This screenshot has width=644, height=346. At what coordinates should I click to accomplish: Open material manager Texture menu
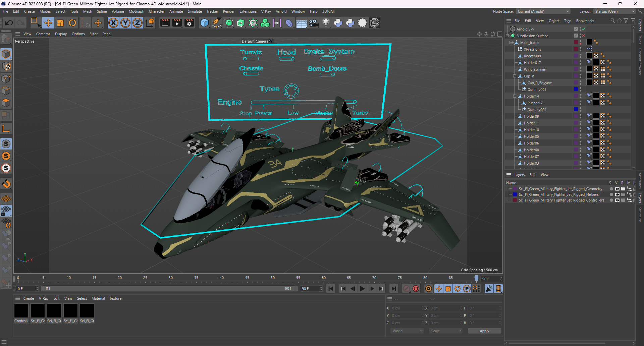pyautogui.click(x=115, y=298)
